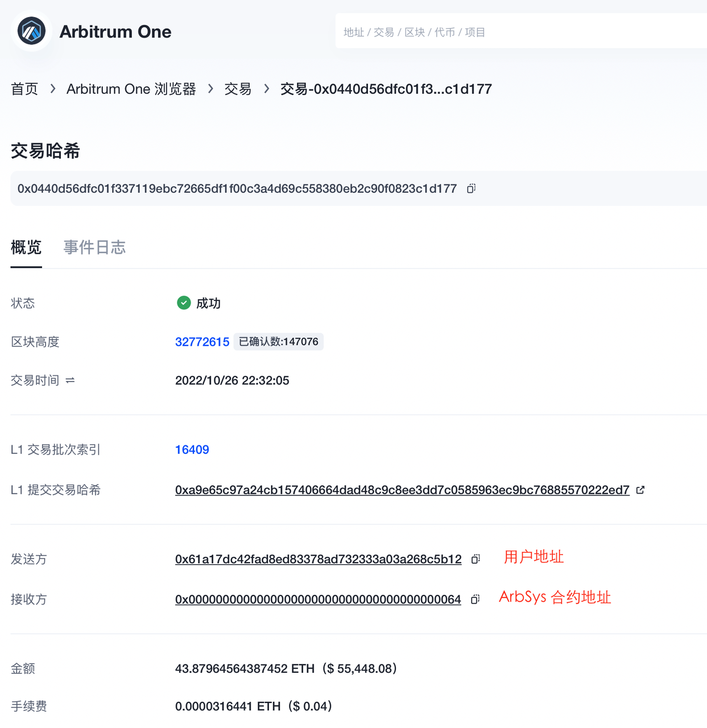Open L1 submission hash external link icon

(640, 490)
